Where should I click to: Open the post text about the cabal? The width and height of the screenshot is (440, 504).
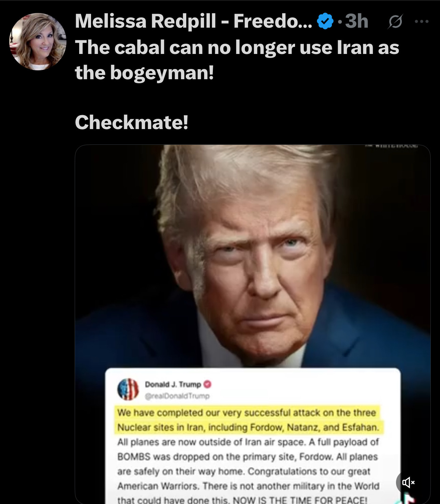coord(237,60)
